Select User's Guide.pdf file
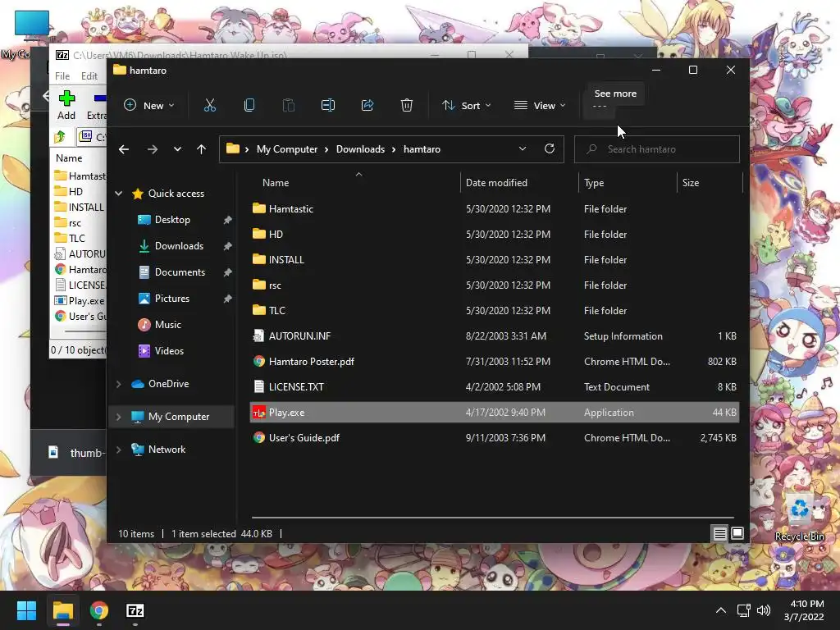Screen dimensions: 840x630 (x=495, y=438)
